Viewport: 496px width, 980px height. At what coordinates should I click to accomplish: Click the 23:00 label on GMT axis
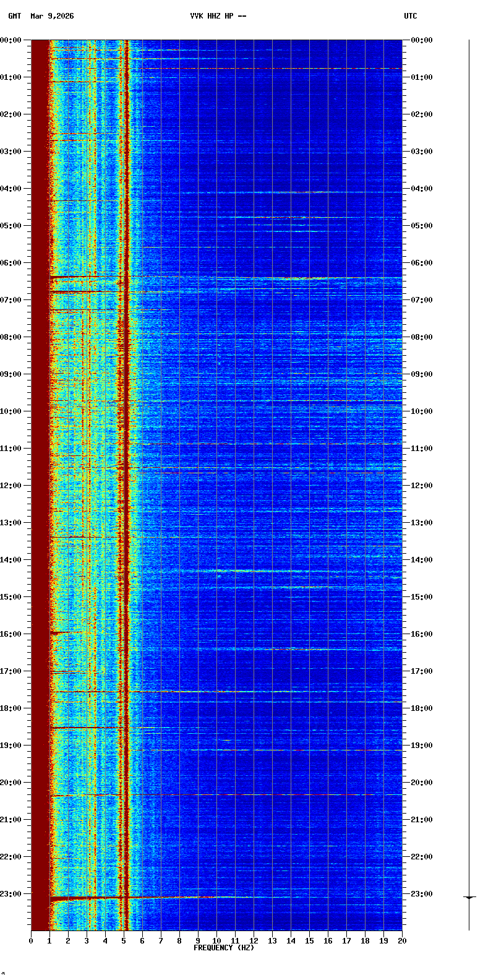coord(12,894)
